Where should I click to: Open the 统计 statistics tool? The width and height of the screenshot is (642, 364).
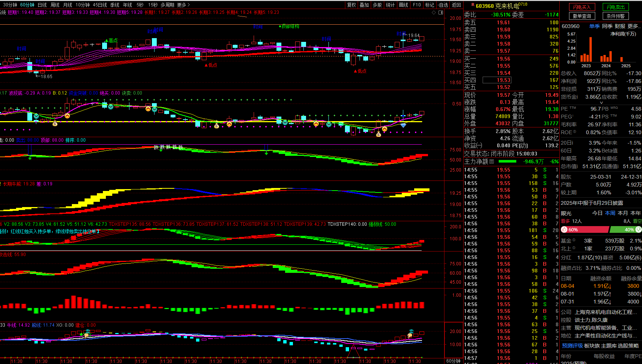point(390,5)
